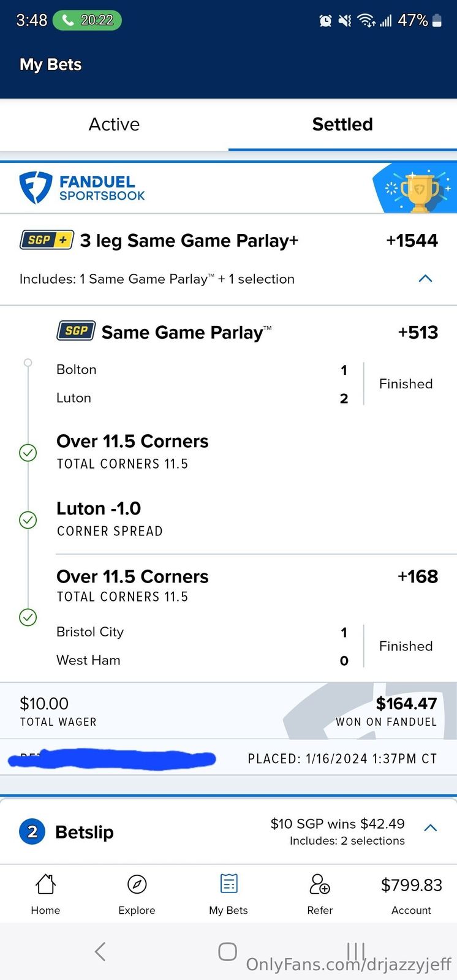Tap the Luton -1.0 green checkmark
This screenshot has height=980, width=457.
point(28,520)
